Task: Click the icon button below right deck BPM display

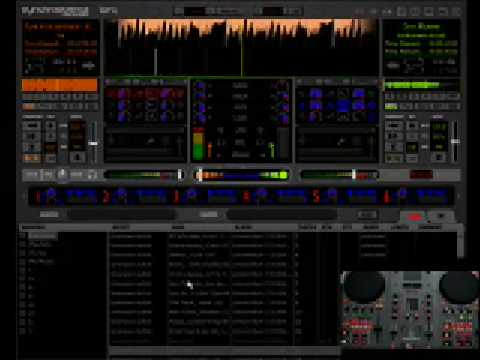Action: click(439, 157)
